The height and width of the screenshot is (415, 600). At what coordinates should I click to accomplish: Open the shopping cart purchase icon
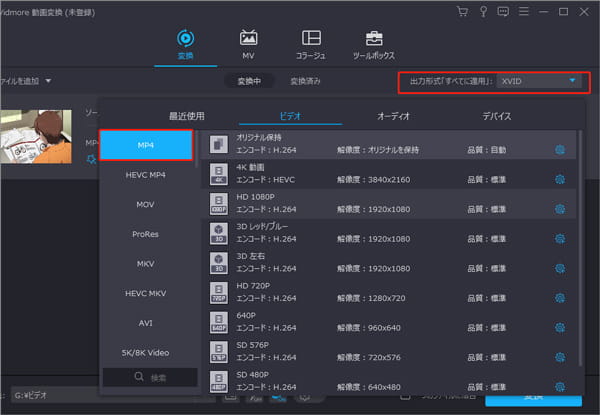tap(462, 11)
